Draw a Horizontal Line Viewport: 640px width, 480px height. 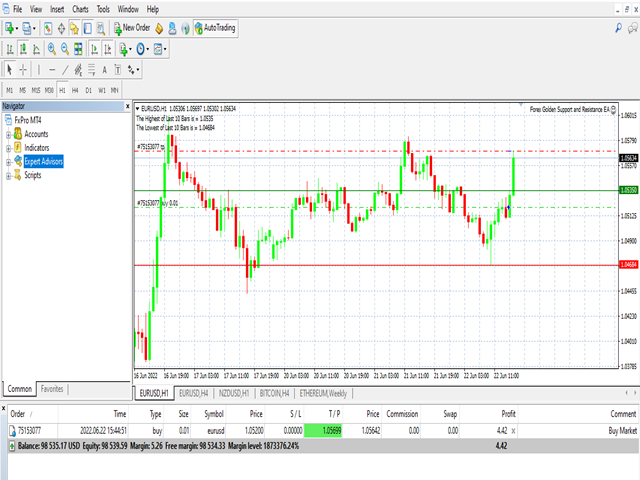(52, 70)
